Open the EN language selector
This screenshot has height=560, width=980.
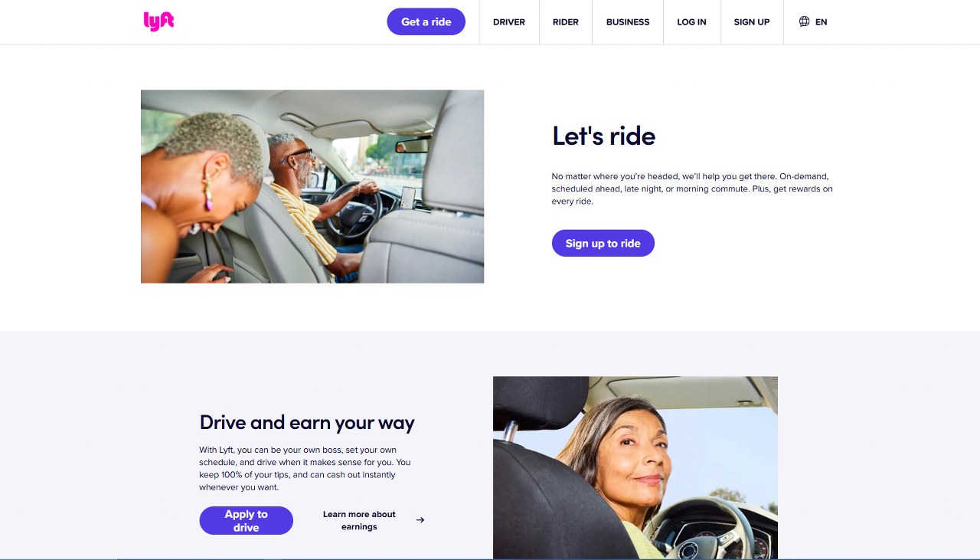(x=813, y=21)
